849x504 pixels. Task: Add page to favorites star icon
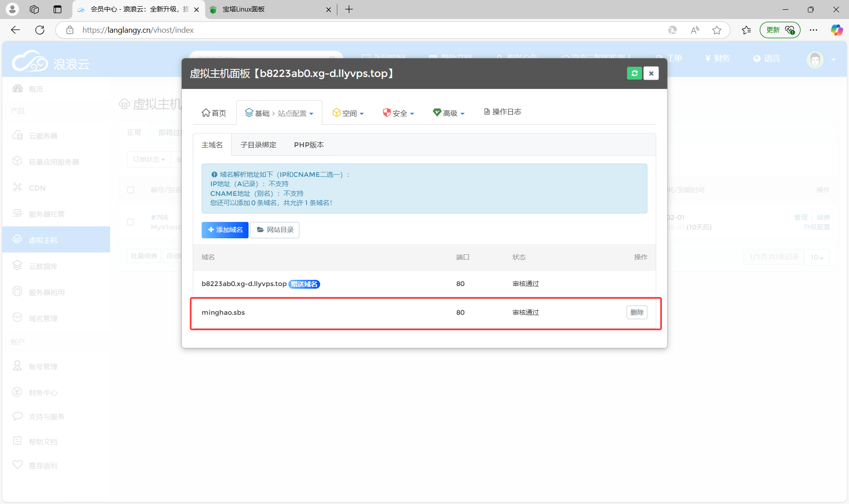tap(717, 30)
